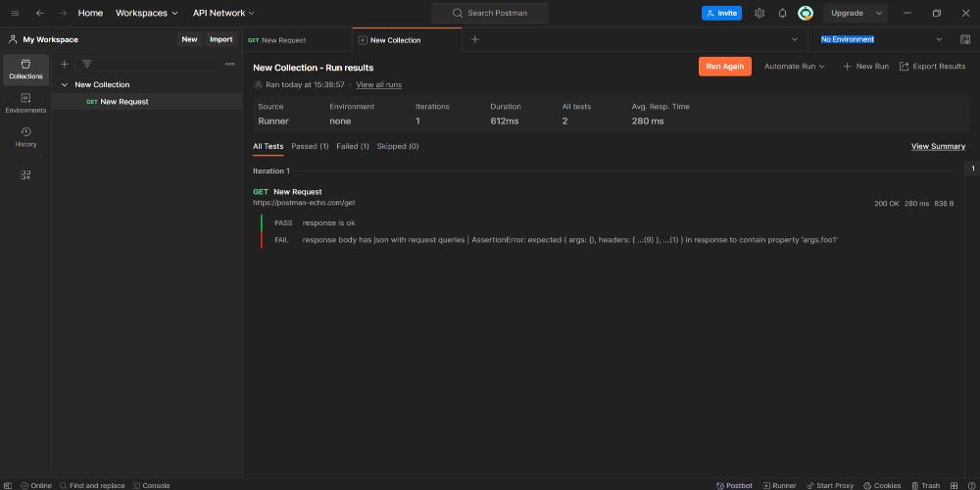Click the Invite button
This screenshot has height=490, width=980.
point(721,13)
